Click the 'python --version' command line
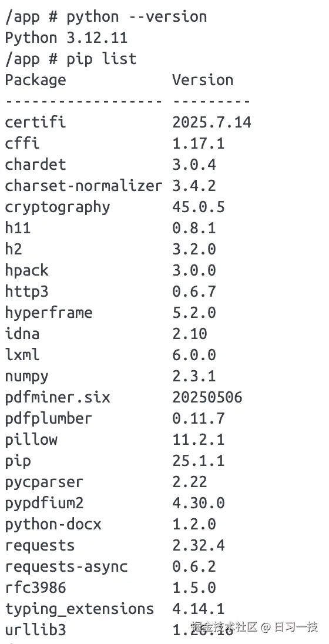 pyautogui.click(x=106, y=17)
